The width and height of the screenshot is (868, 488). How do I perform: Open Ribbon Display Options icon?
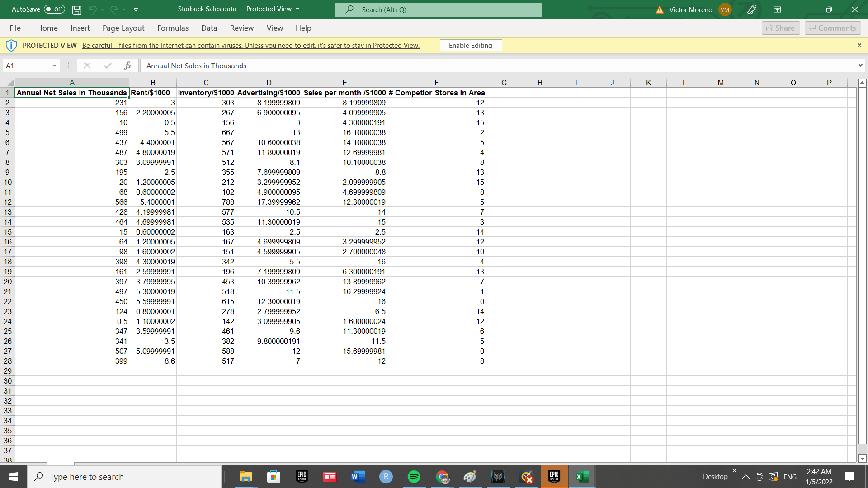coord(777,9)
